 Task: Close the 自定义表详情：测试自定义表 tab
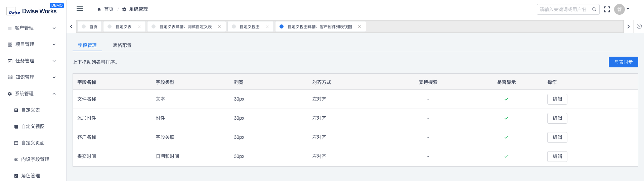[x=219, y=26]
